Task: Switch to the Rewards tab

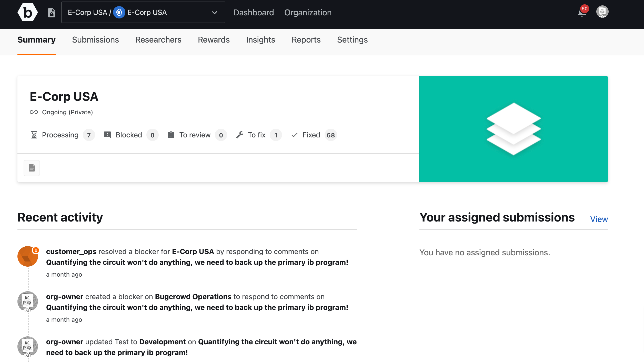Action: click(214, 40)
